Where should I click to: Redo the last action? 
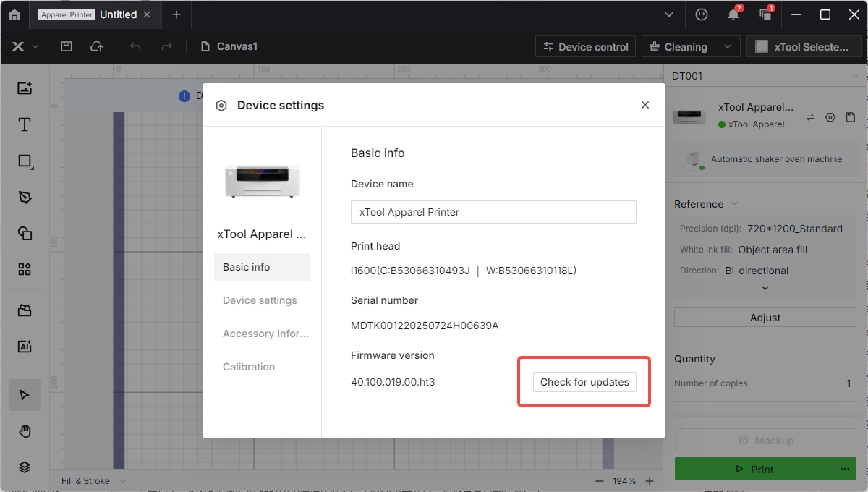[166, 46]
